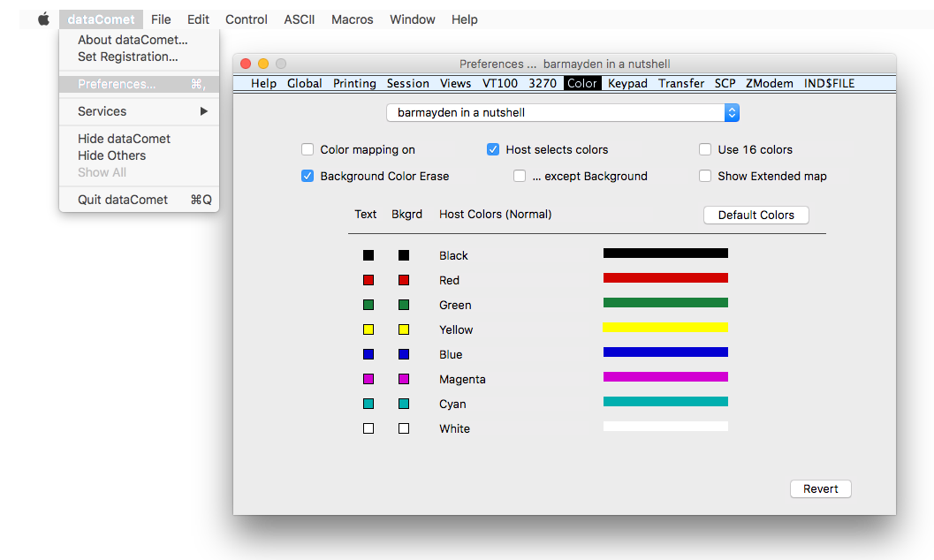Click the Red background color swatch
Viewport: 934px width, 560px height.
click(404, 280)
